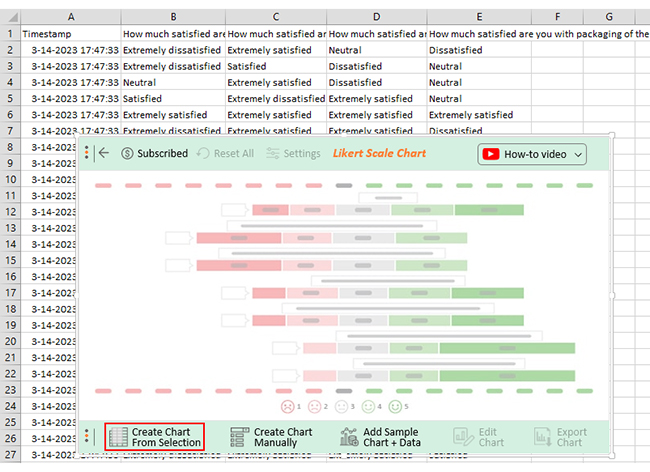Screen dimensions: 650x472
Task: Select column F header
Action: point(557,17)
